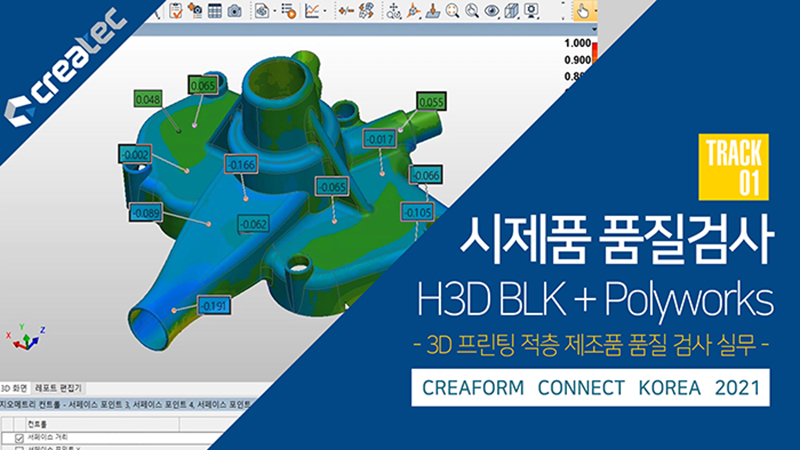Image resolution: width=800 pixels, height=450 pixels.
Task: Select the -0.166 deviation annotation
Action: pyautogui.click(x=241, y=165)
